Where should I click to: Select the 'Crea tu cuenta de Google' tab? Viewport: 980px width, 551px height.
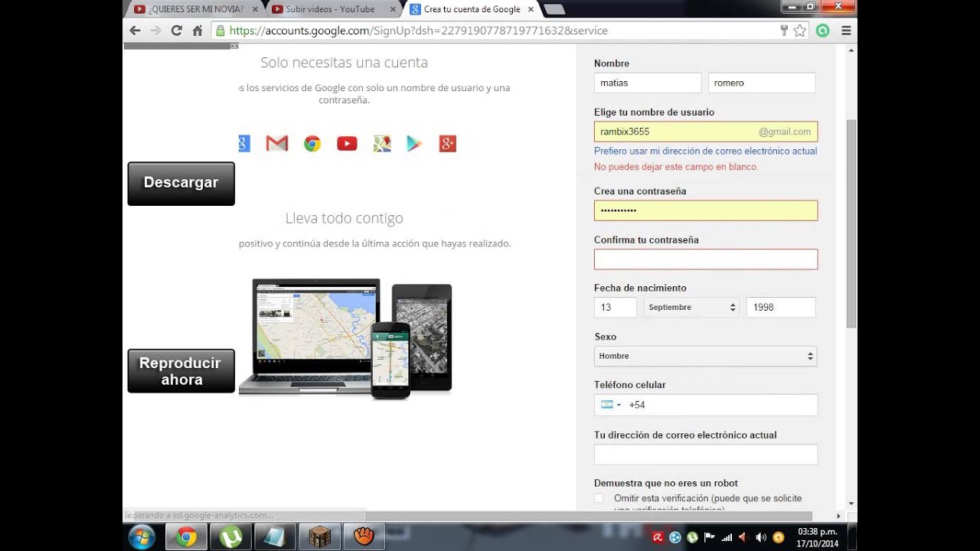coord(472,9)
